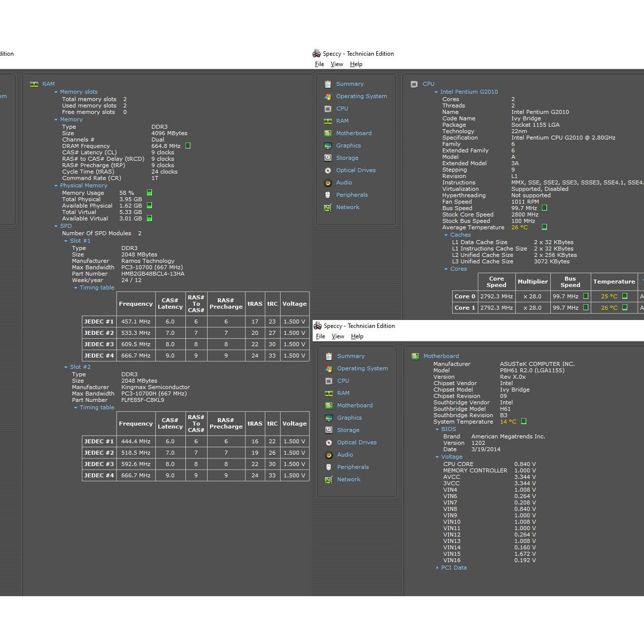Open the Graphics section in the CPU window sidebar
The width and height of the screenshot is (644, 644).
(x=348, y=146)
